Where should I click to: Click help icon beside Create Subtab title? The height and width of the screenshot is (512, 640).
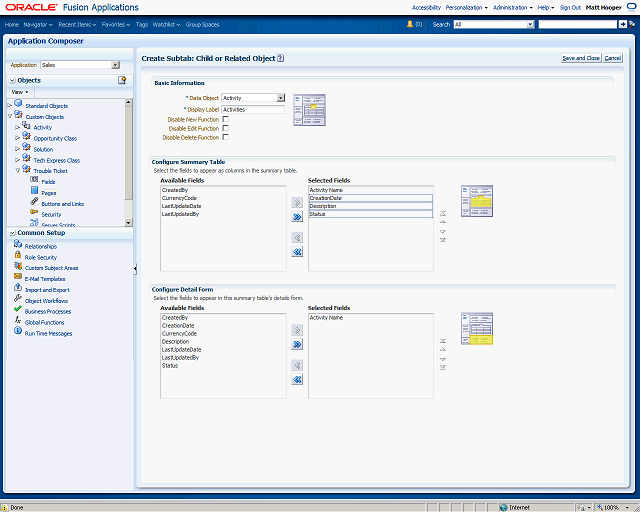coord(280,58)
